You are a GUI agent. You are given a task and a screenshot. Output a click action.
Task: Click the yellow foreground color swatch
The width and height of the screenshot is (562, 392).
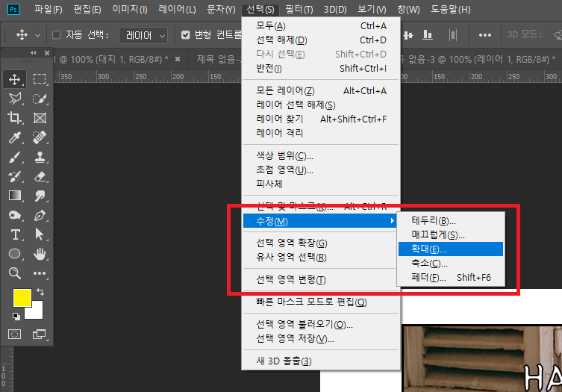click(x=22, y=297)
